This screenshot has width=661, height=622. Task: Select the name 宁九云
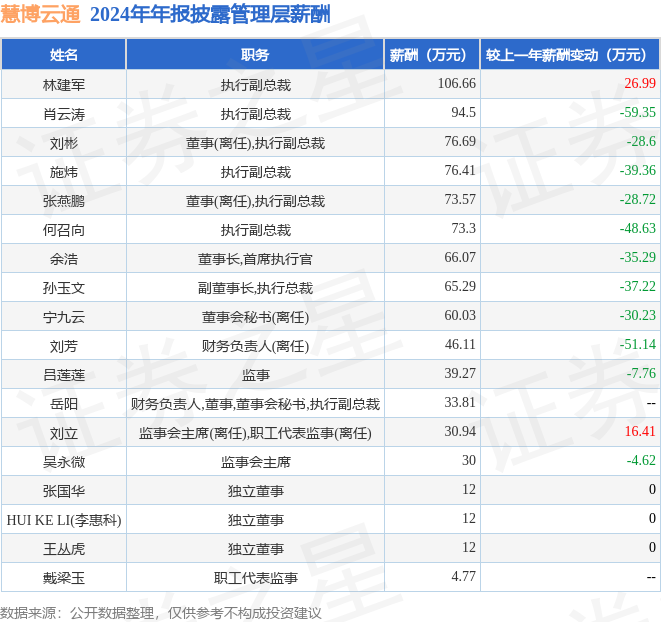pyautogui.click(x=64, y=317)
